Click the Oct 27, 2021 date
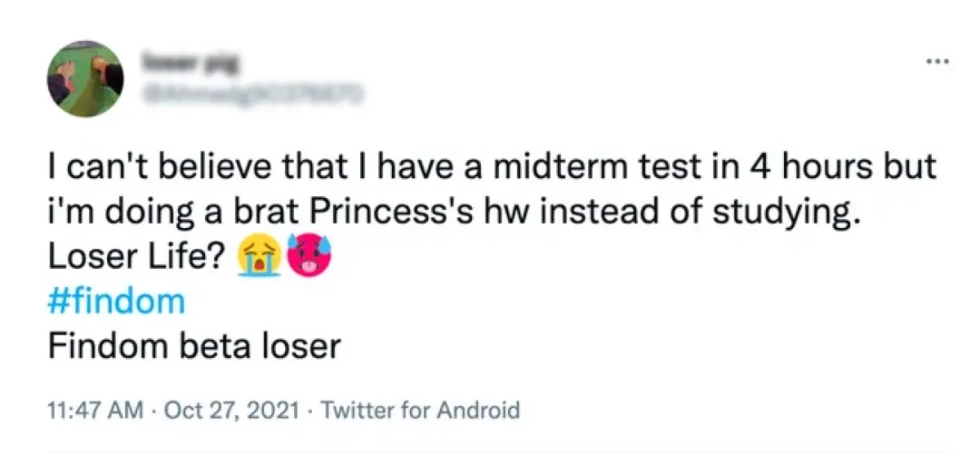 click(x=213, y=410)
